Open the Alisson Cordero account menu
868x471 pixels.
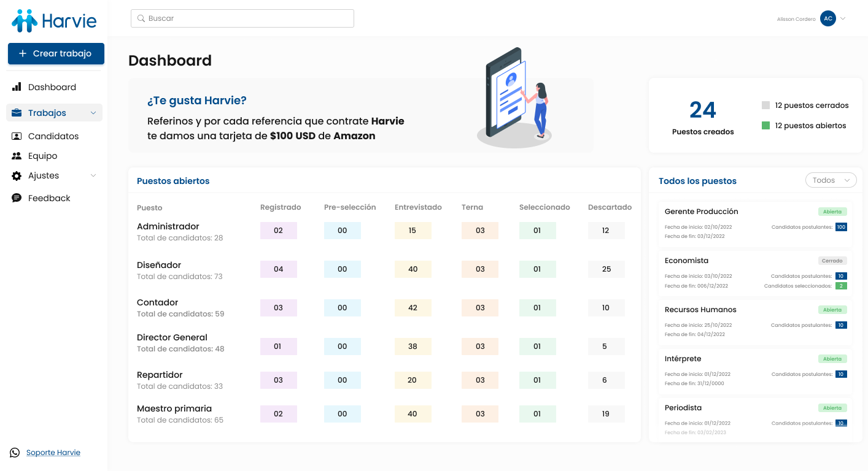coord(796,18)
